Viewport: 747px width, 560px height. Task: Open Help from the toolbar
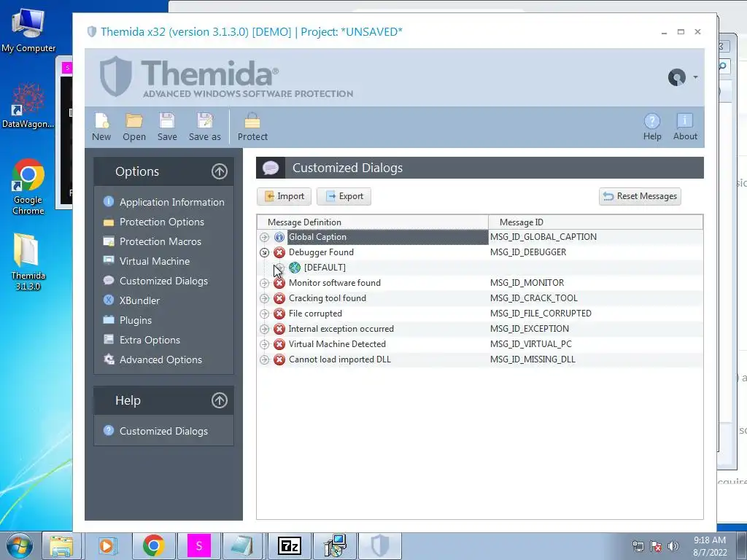click(x=652, y=127)
